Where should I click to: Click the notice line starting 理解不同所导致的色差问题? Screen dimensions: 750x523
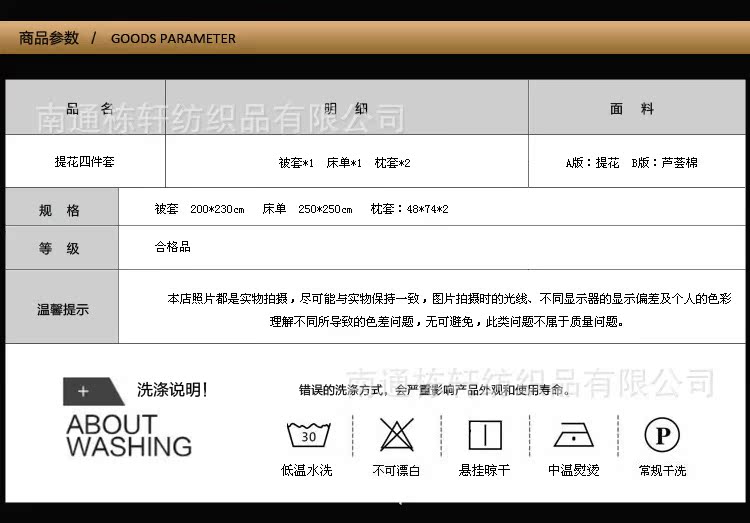tap(447, 322)
